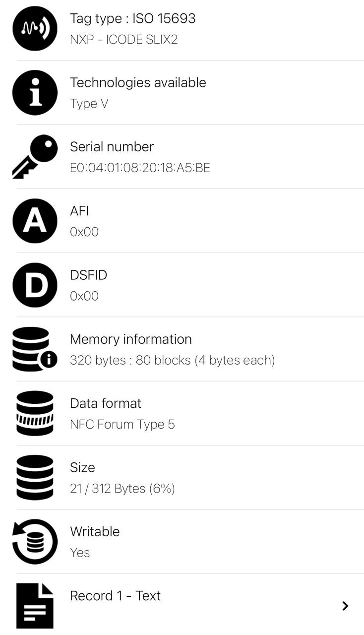The height and width of the screenshot is (635, 364).
Task: Open the Record 1 - Text entry
Action: [x=115, y=596]
